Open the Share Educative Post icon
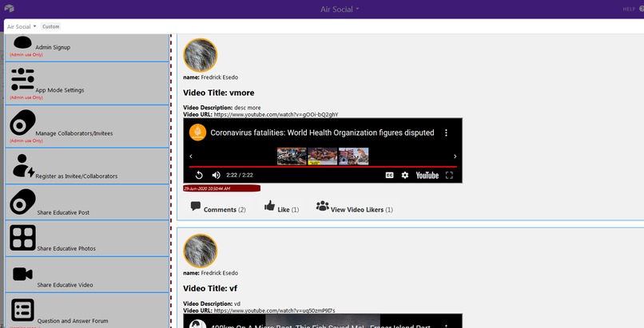Viewport: 644px width, 328px height. click(22, 202)
